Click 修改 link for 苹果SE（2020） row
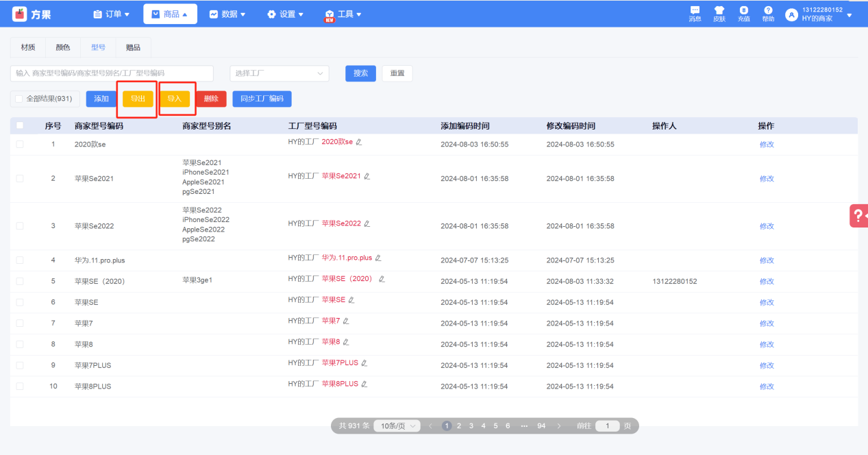868x455 pixels. coord(767,281)
